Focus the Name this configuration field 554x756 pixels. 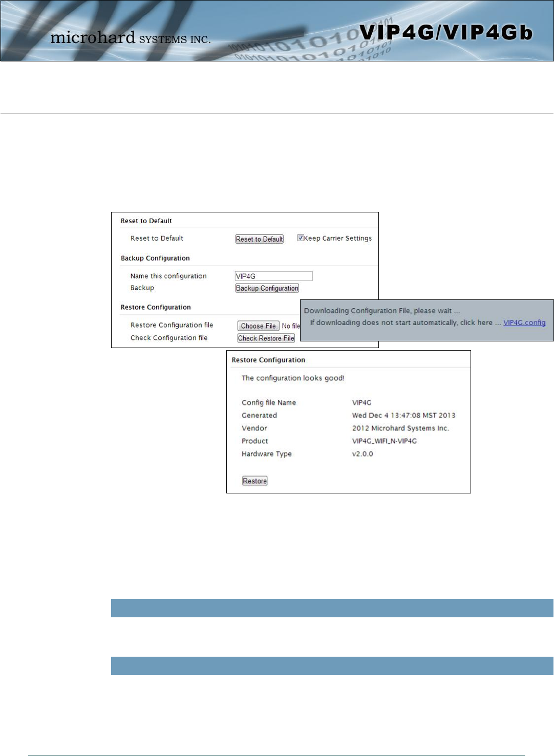point(273,276)
